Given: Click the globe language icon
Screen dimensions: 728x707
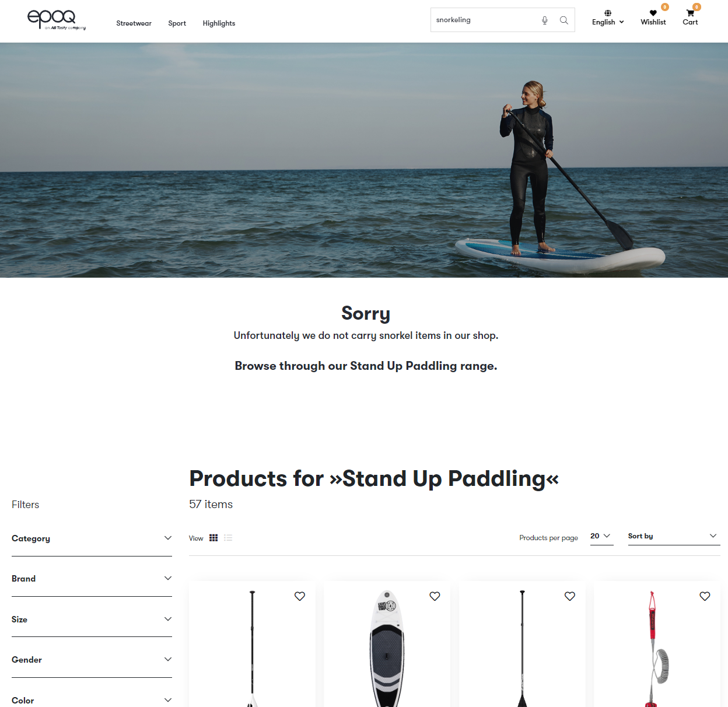Looking at the screenshot, I should pos(608,13).
